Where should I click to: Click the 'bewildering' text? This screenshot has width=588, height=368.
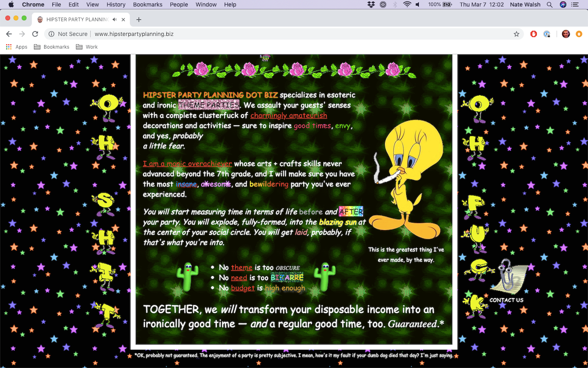pos(269,184)
